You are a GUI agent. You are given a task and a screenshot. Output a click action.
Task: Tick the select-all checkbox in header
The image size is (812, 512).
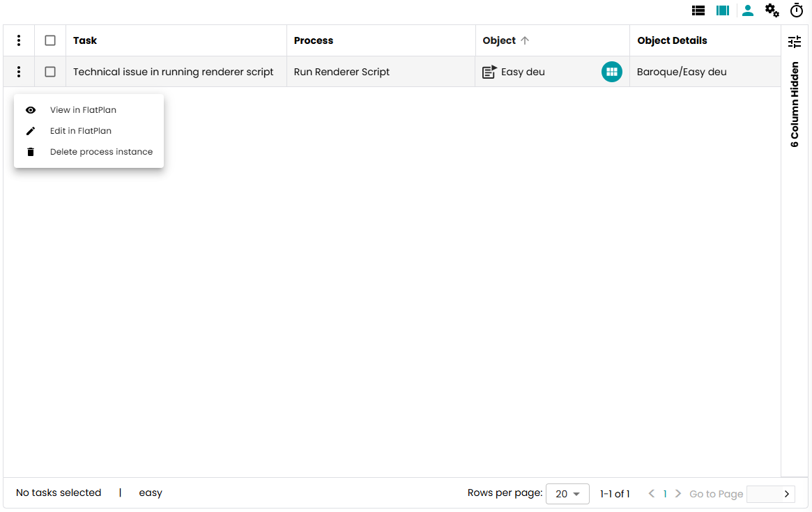click(50, 40)
